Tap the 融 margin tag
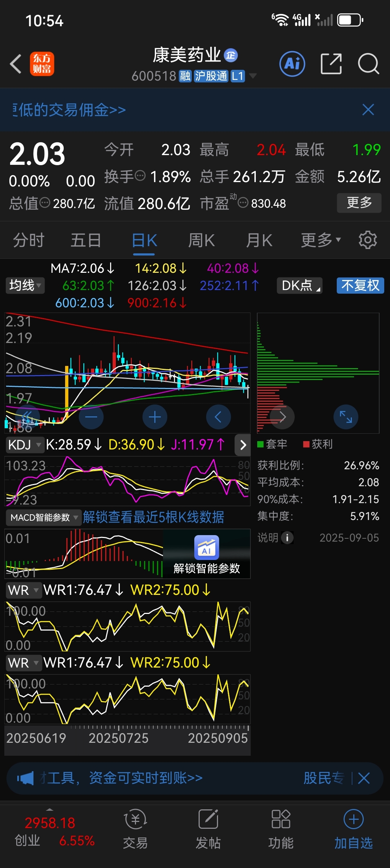Image resolution: width=390 pixels, height=868 pixels. click(x=185, y=76)
